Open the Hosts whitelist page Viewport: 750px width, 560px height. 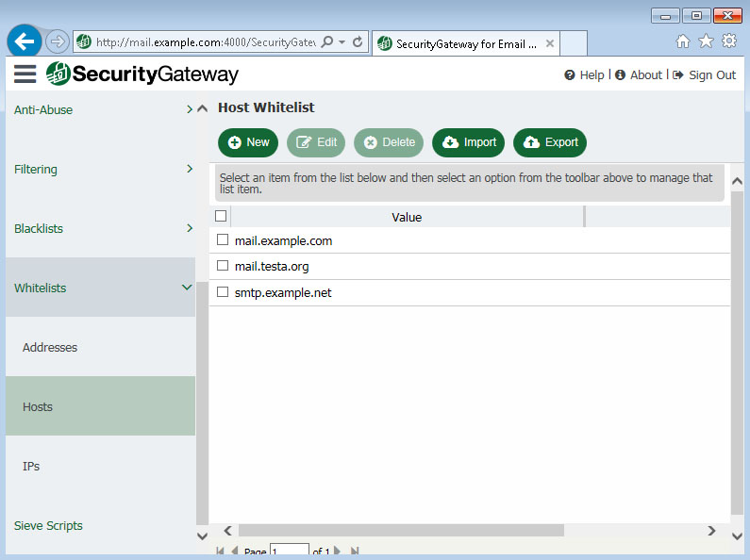click(x=100, y=406)
